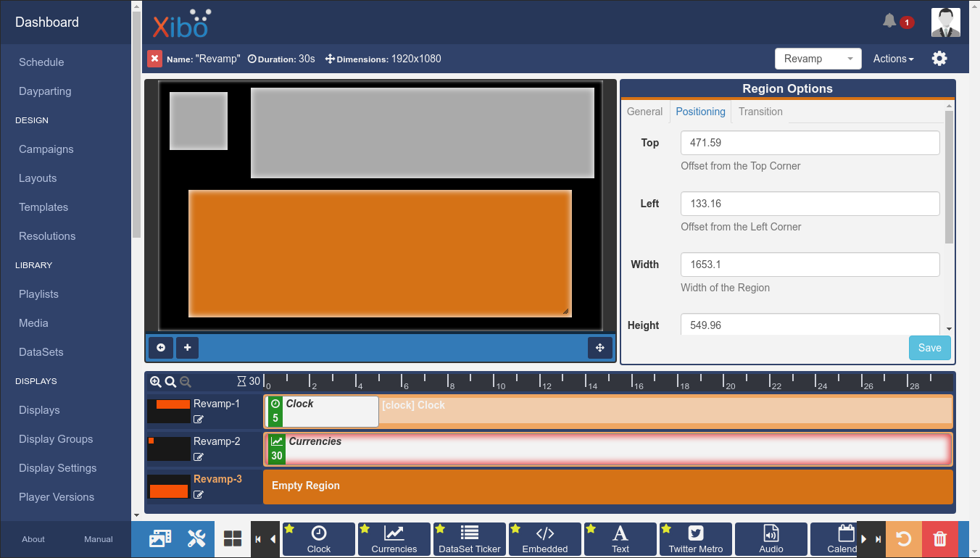
Task: Click the Width input field
Action: pos(810,265)
